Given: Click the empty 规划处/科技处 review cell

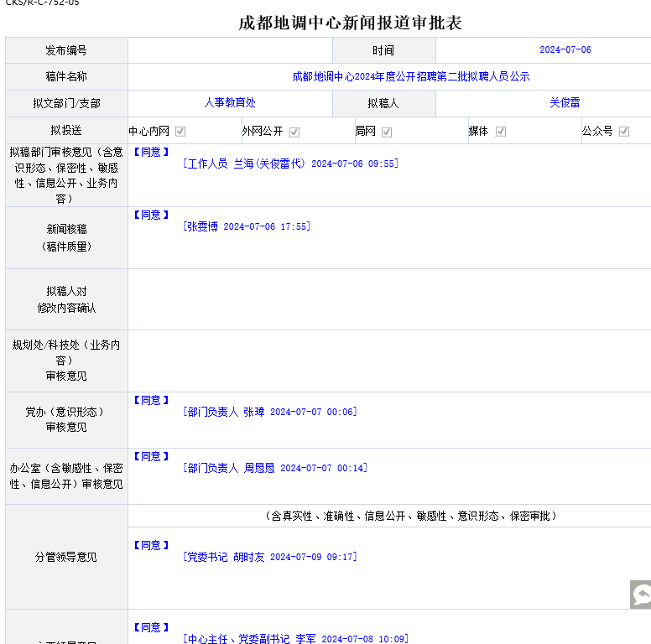Looking at the screenshot, I should click(x=389, y=361).
